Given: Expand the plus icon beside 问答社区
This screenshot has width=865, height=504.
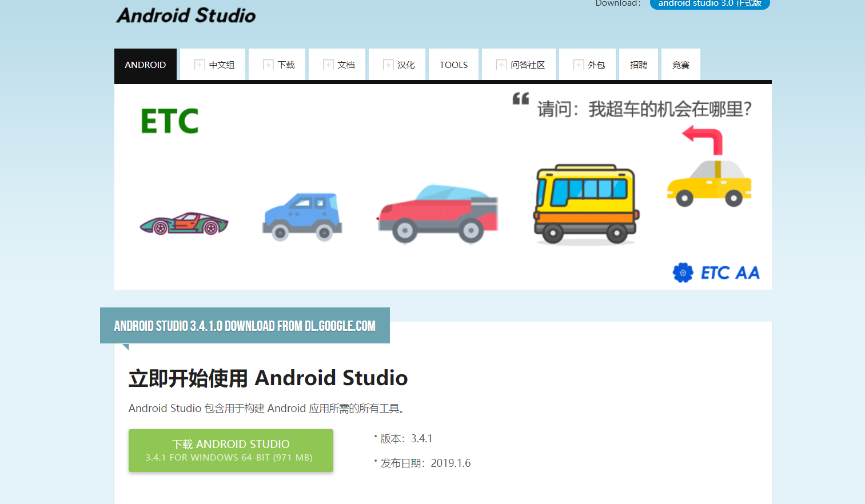Looking at the screenshot, I should 501,65.
